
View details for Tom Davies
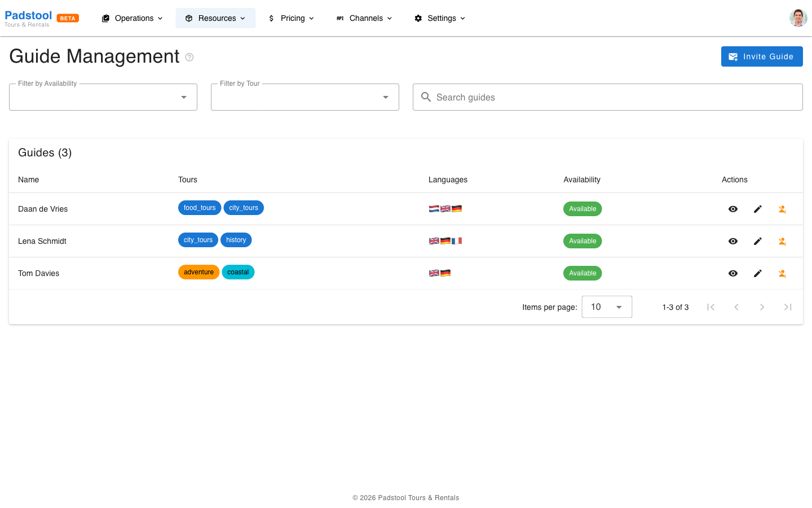coord(733,273)
